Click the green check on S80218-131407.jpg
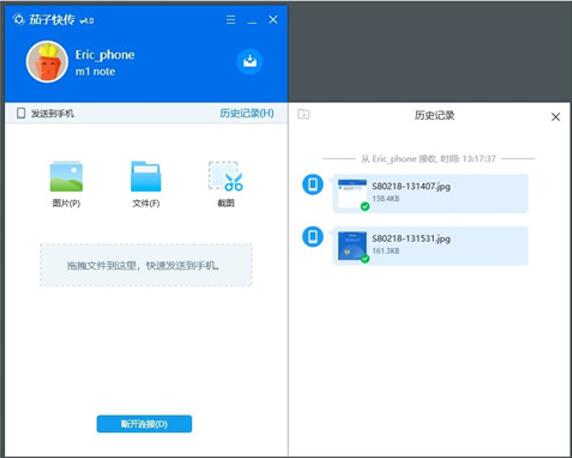The height and width of the screenshot is (458, 572). point(365,207)
